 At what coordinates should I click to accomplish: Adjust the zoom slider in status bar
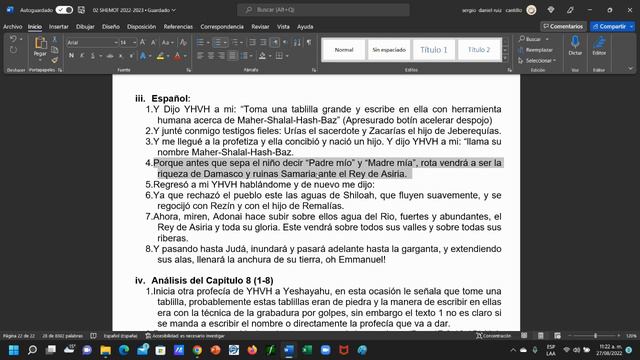[596, 336]
